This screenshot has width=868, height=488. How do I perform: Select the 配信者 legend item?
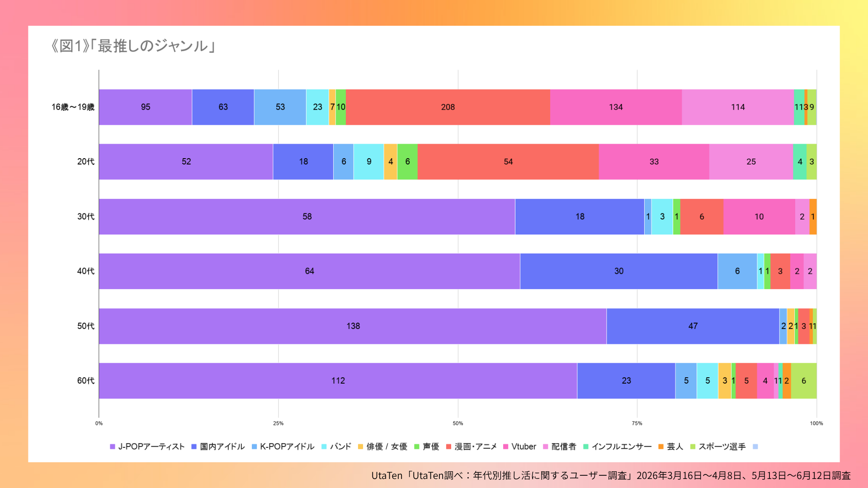coord(559,446)
